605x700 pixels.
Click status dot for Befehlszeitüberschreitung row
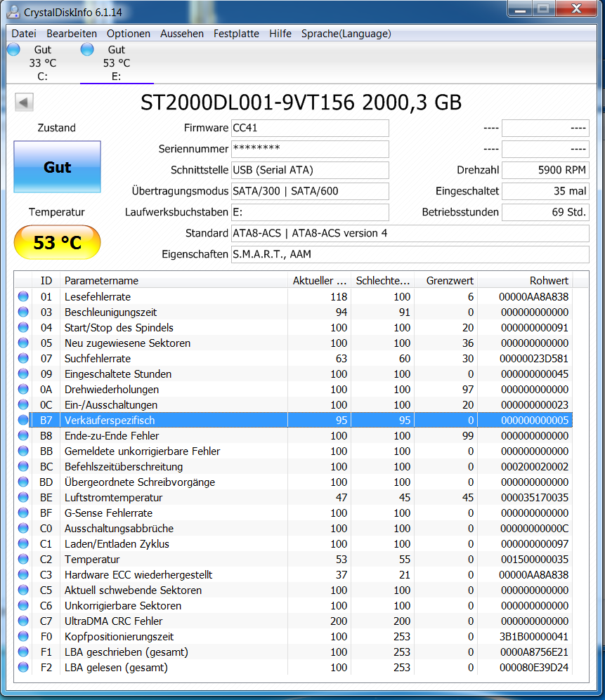tap(23, 466)
